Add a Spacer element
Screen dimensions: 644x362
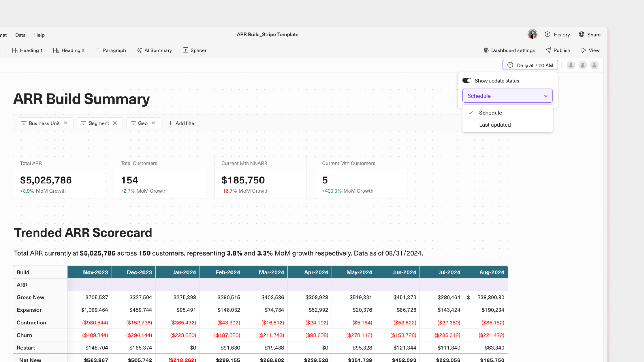pyautogui.click(x=195, y=50)
